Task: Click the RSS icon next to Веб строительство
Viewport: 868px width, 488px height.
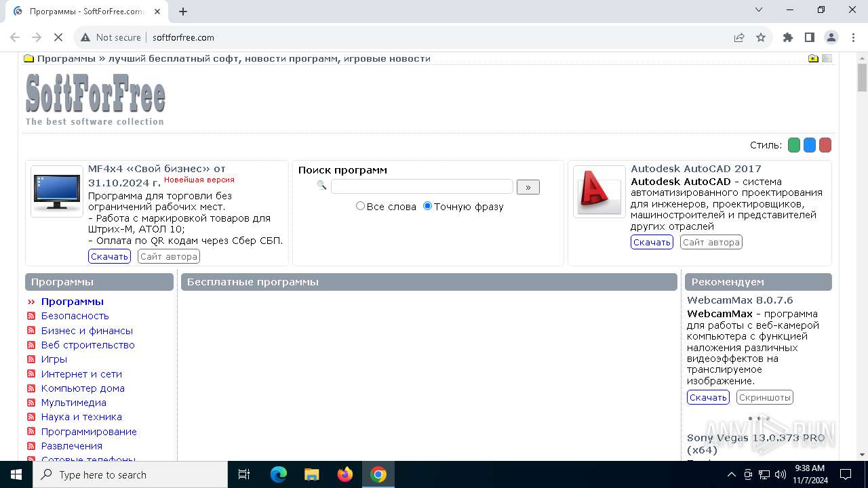Action: 31,344
